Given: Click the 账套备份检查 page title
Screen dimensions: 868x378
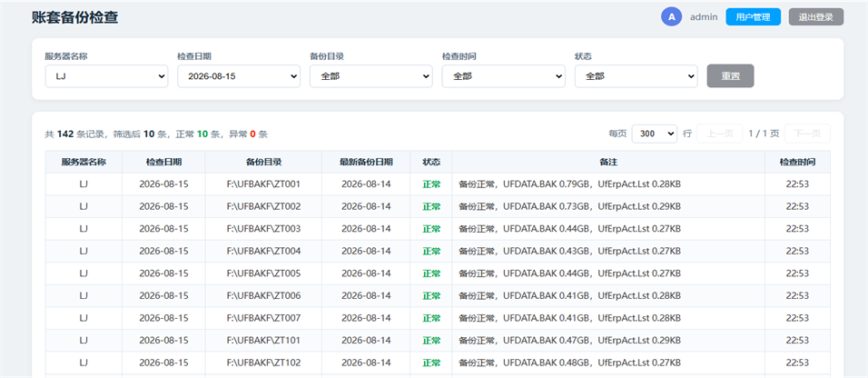Looking at the screenshot, I should [x=74, y=17].
